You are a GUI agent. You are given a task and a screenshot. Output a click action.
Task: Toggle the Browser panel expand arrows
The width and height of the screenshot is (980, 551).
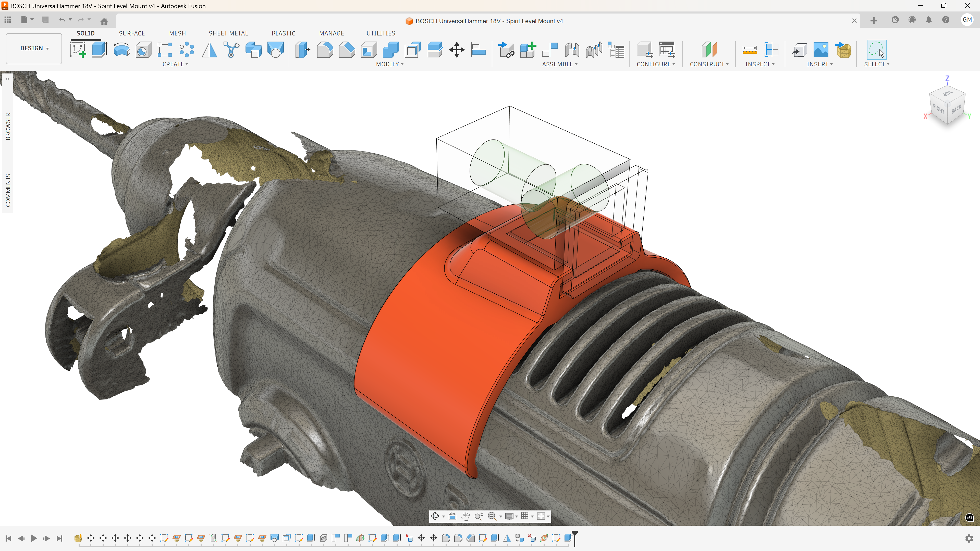pos(7,79)
